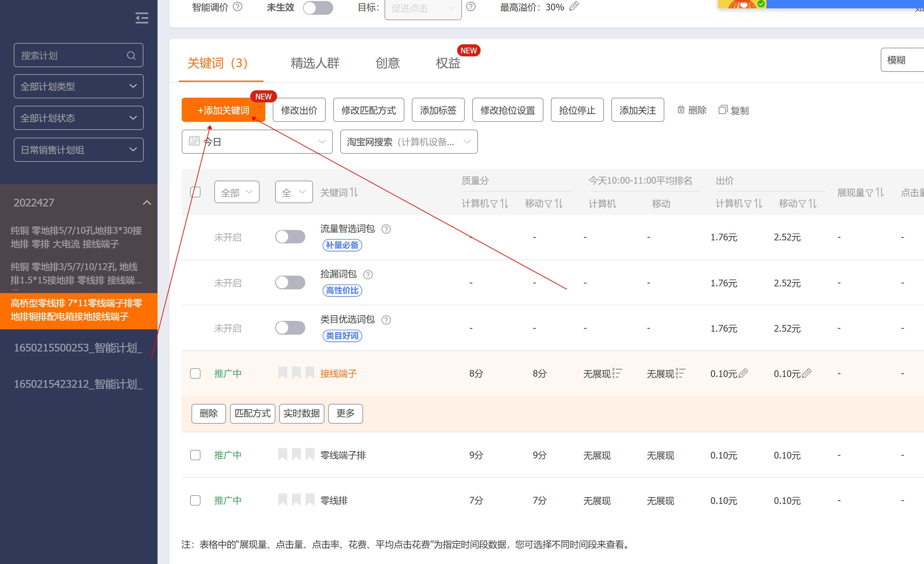Click the help icon beside 流量智选词包
Viewport: 924px width, 564px height.
tap(386, 229)
